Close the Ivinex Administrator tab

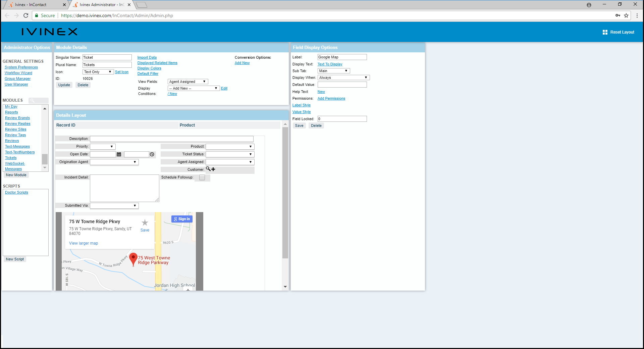coord(129,5)
